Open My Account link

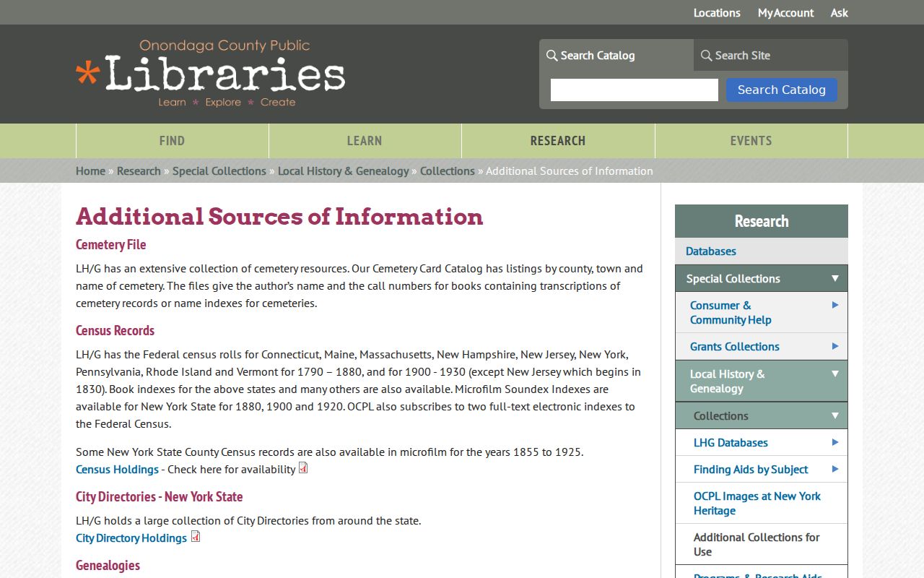[x=785, y=12]
